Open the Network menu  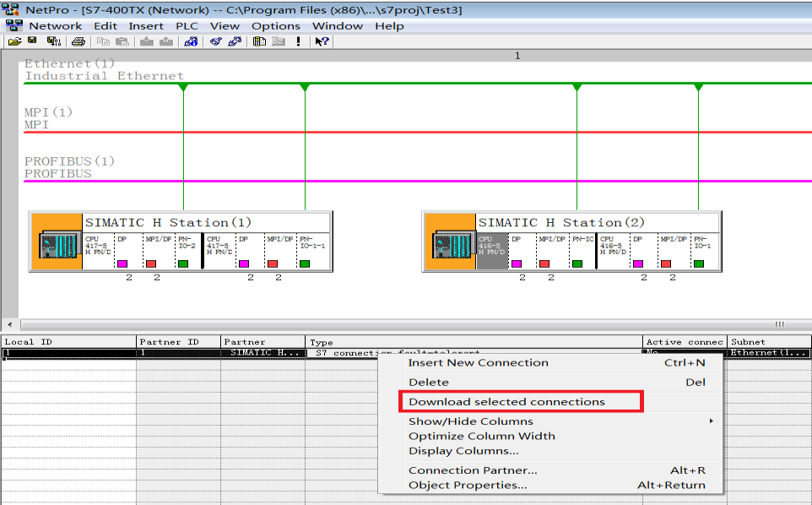click(56, 26)
